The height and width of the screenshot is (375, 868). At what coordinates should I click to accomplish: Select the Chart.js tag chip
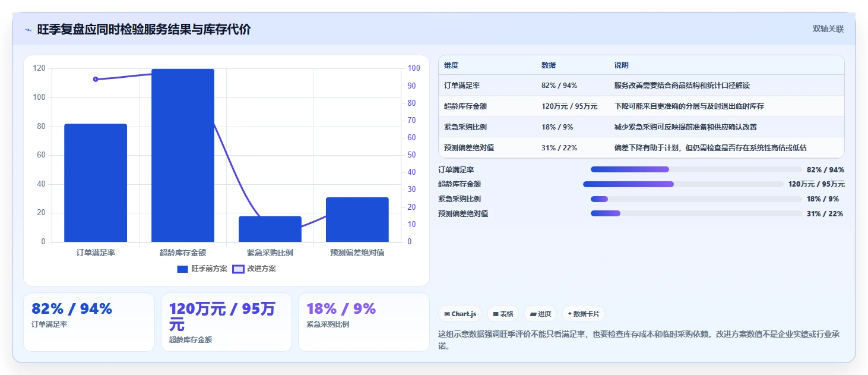(460, 314)
